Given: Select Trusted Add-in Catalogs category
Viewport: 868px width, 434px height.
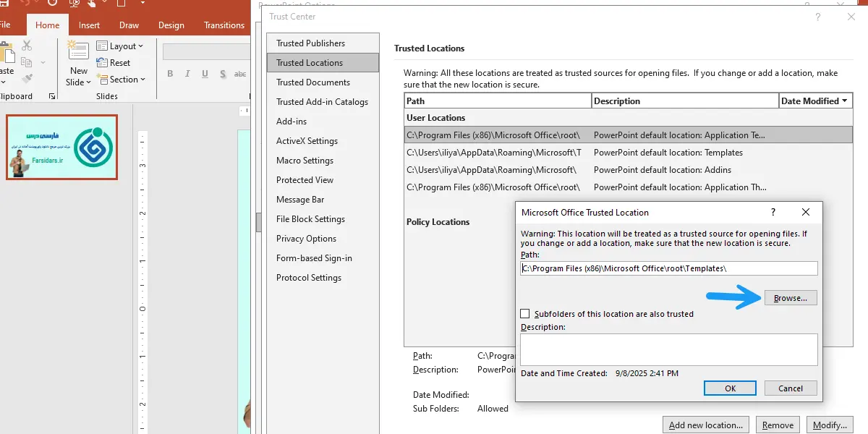Looking at the screenshot, I should pyautogui.click(x=323, y=102).
